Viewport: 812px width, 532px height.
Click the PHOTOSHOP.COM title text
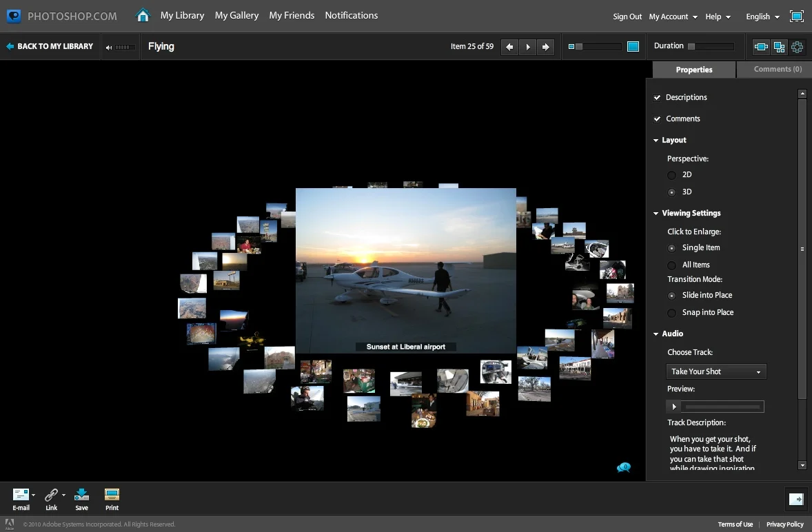[x=72, y=16]
